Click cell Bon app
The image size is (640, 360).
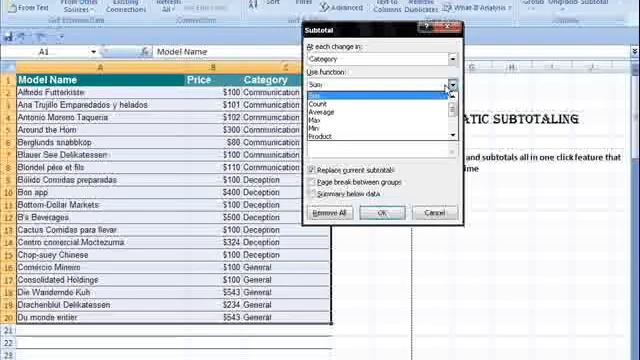(x=100, y=192)
